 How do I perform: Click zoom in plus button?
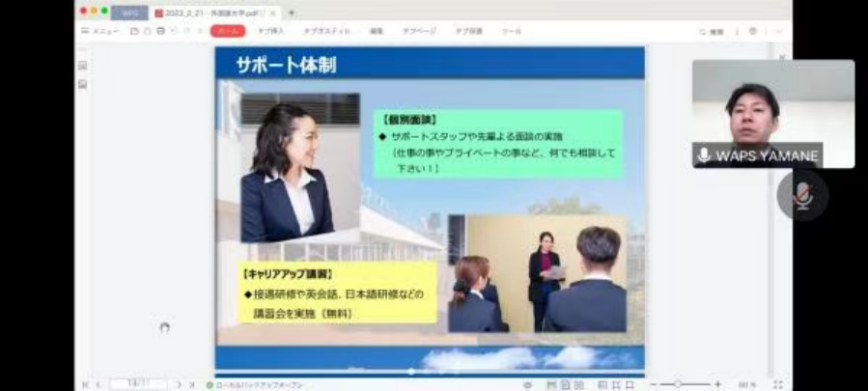[x=717, y=384]
